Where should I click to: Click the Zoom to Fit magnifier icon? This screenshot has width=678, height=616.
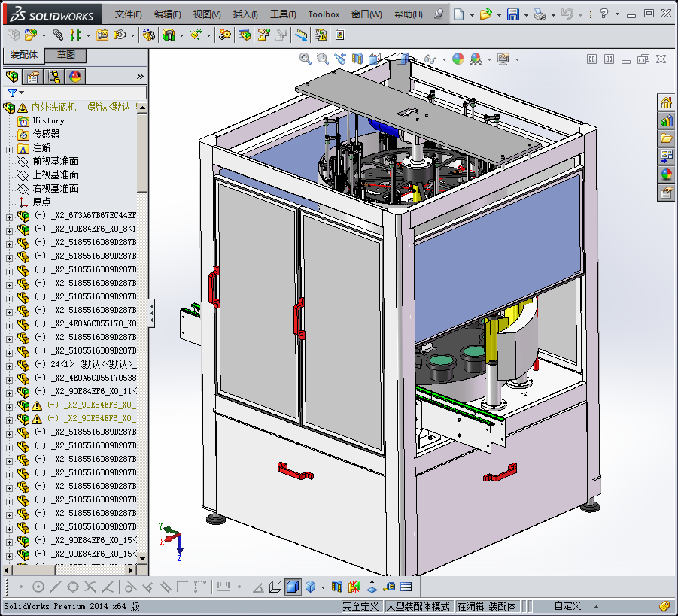[x=305, y=59]
